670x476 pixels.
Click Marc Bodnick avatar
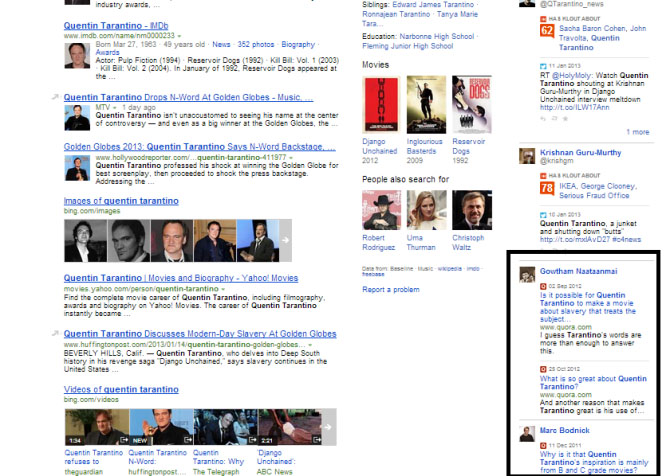[527, 434]
